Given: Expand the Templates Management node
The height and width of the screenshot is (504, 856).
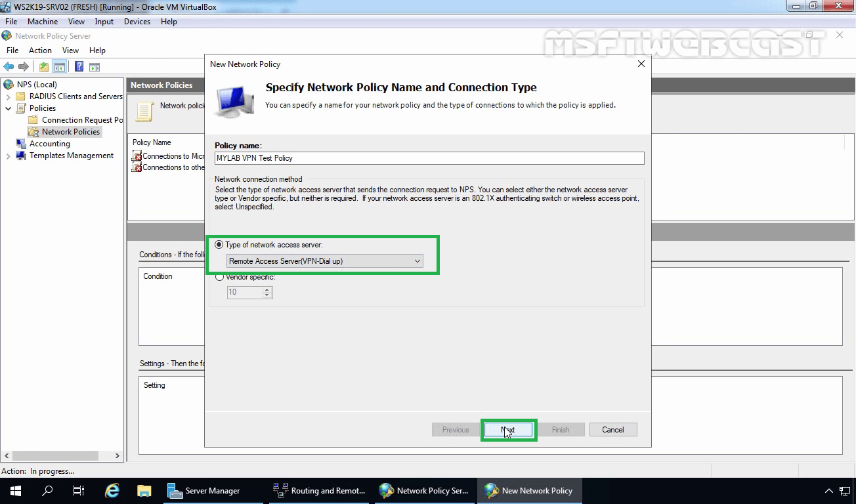Looking at the screenshot, I should point(8,156).
